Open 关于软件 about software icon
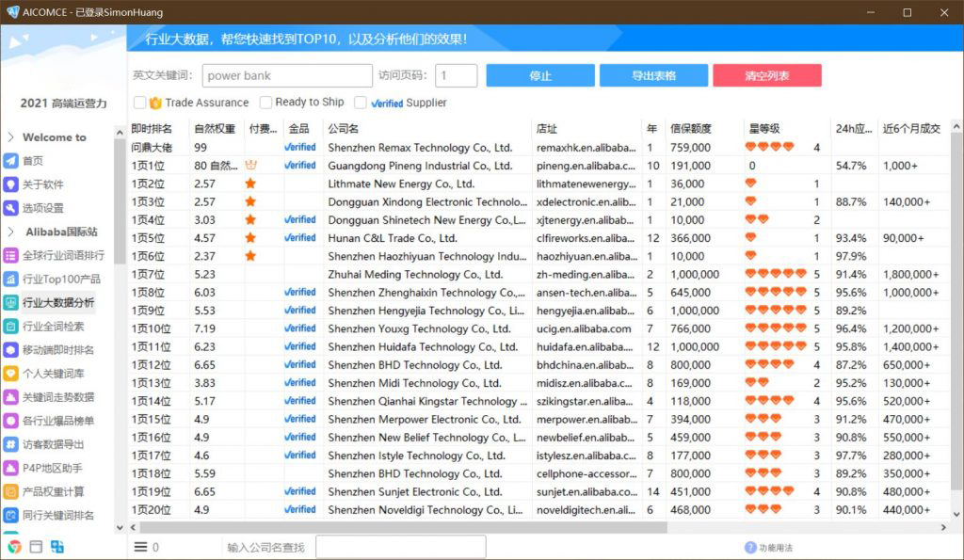This screenshot has height=560, width=964. pyautogui.click(x=10, y=184)
